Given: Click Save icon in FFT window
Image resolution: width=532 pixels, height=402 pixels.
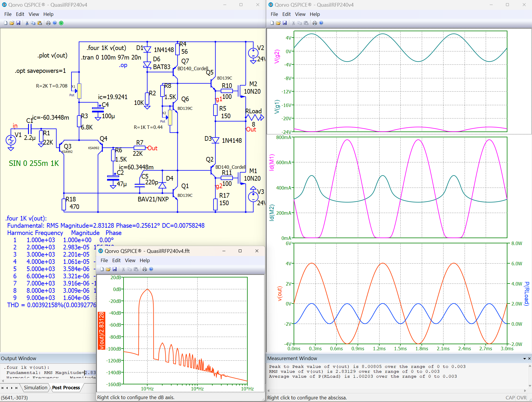Looking at the screenshot, I should [115, 269].
